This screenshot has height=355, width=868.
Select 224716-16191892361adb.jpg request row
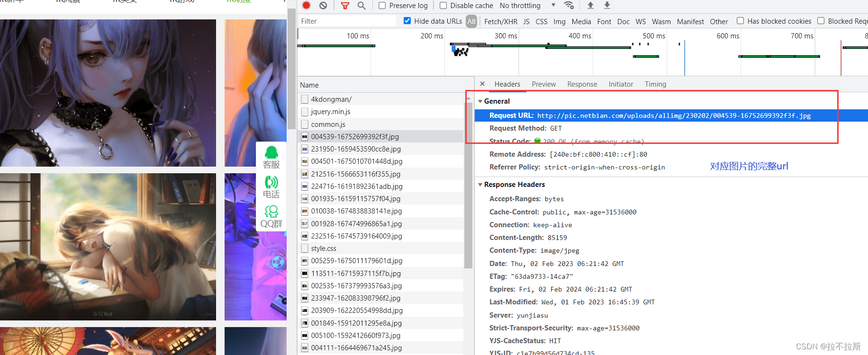(x=380, y=186)
